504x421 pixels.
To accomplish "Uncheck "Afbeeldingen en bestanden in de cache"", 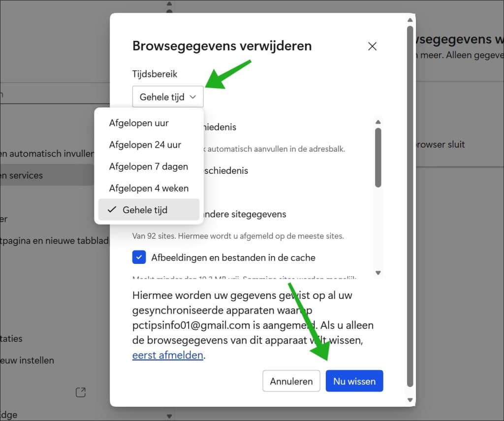I will (139, 257).
